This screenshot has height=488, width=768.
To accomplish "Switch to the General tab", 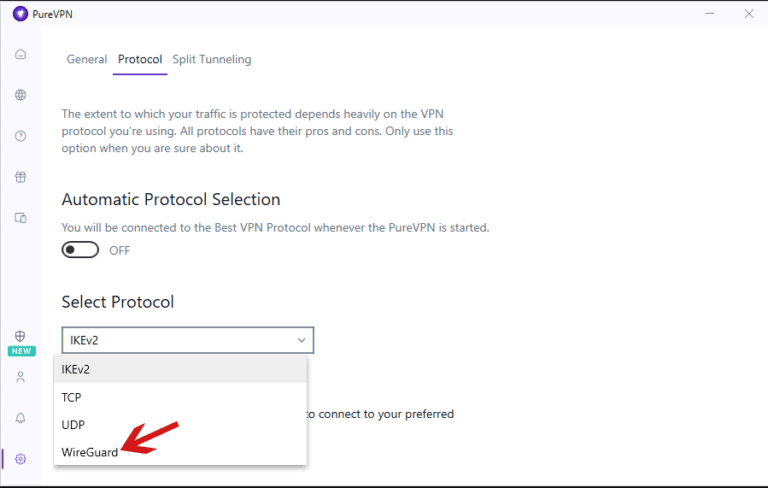I will 87,59.
